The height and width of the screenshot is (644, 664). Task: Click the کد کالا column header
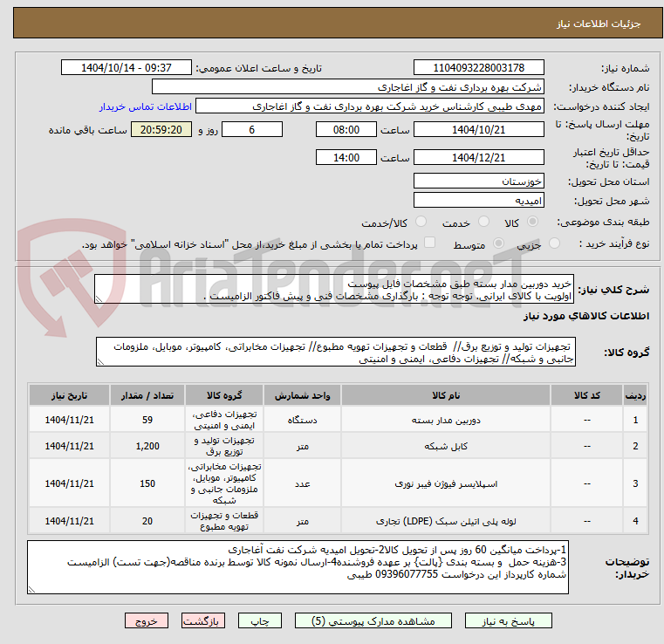586,395
